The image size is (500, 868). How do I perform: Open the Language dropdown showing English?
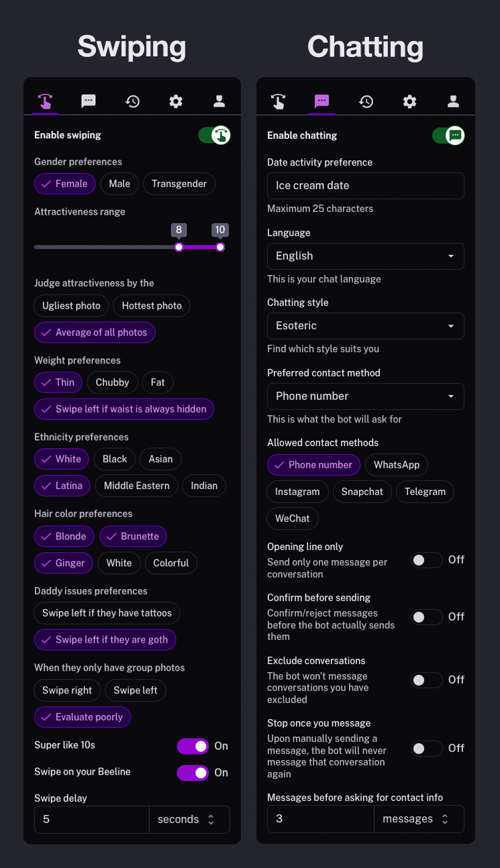(x=365, y=256)
